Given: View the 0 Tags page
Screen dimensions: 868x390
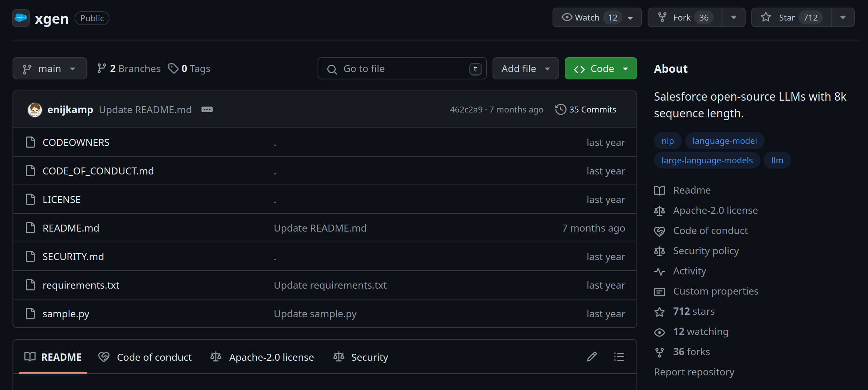Looking at the screenshot, I should click(x=190, y=69).
